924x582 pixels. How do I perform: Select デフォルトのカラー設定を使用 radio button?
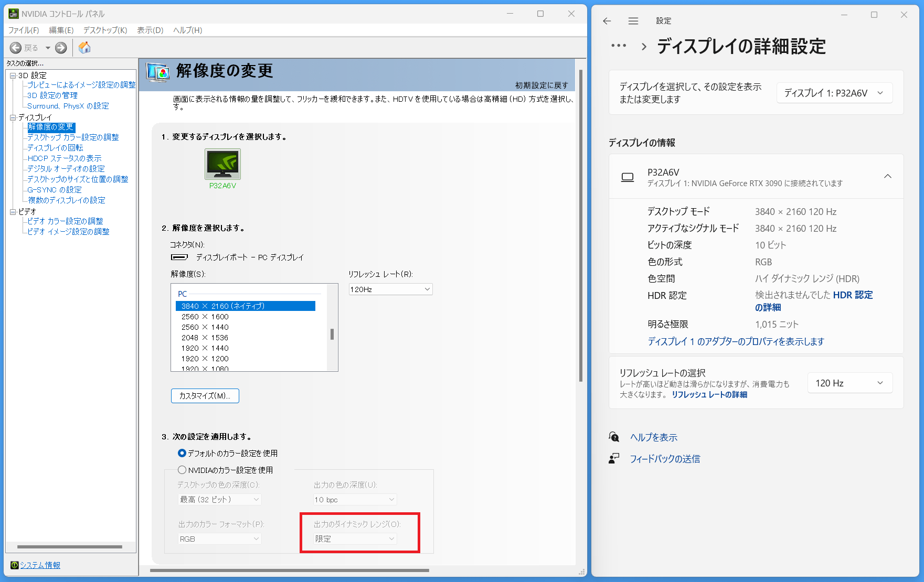point(182,453)
